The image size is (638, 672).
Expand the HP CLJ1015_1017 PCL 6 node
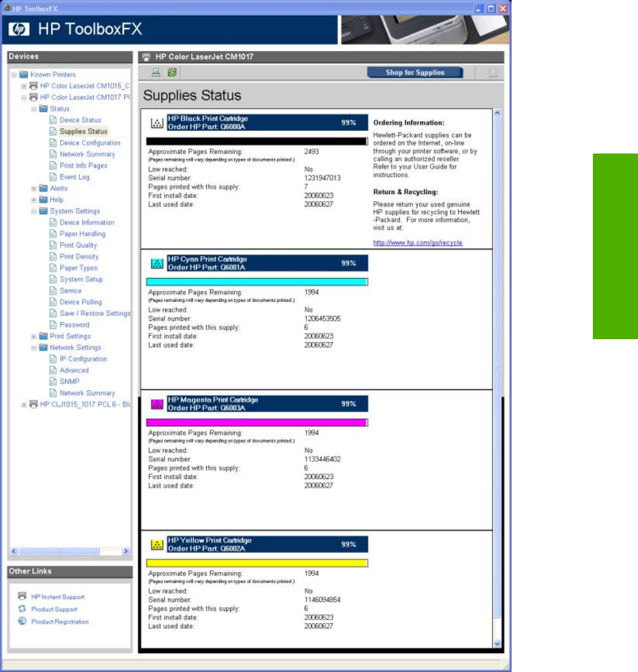[24, 404]
